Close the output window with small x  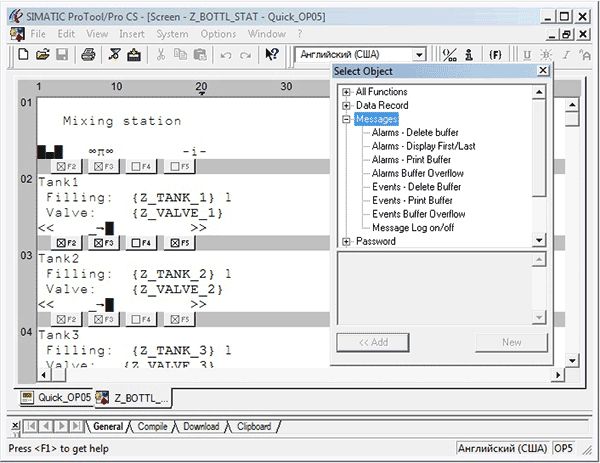(15, 425)
